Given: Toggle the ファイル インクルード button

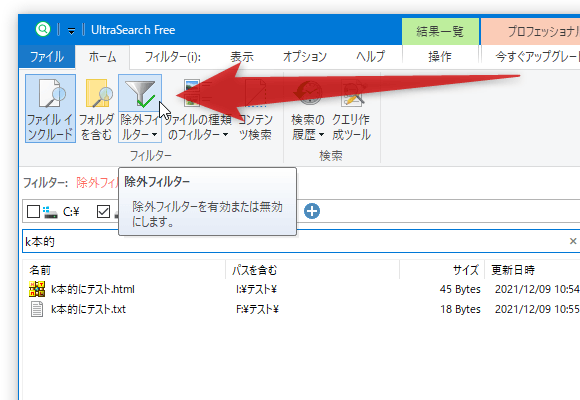Looking at the screenshot, I should point(50,108).
